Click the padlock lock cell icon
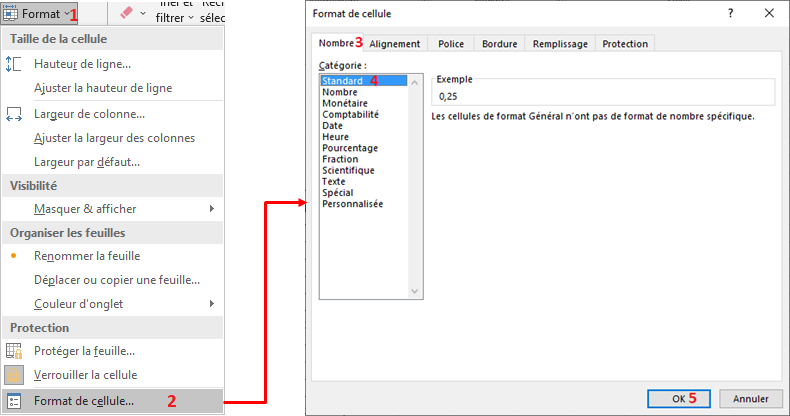790x416 pixels. pyautogui.click(x=14, y=375)
